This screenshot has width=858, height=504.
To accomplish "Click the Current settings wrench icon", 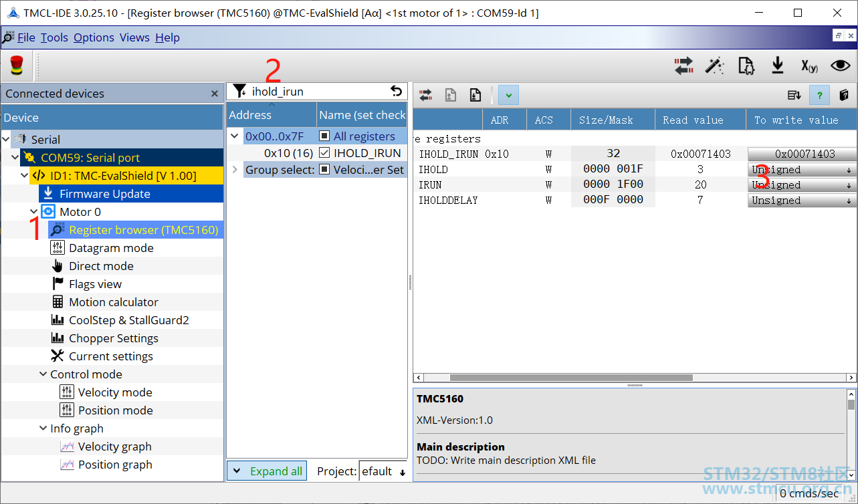I will [x=58, y=356].
